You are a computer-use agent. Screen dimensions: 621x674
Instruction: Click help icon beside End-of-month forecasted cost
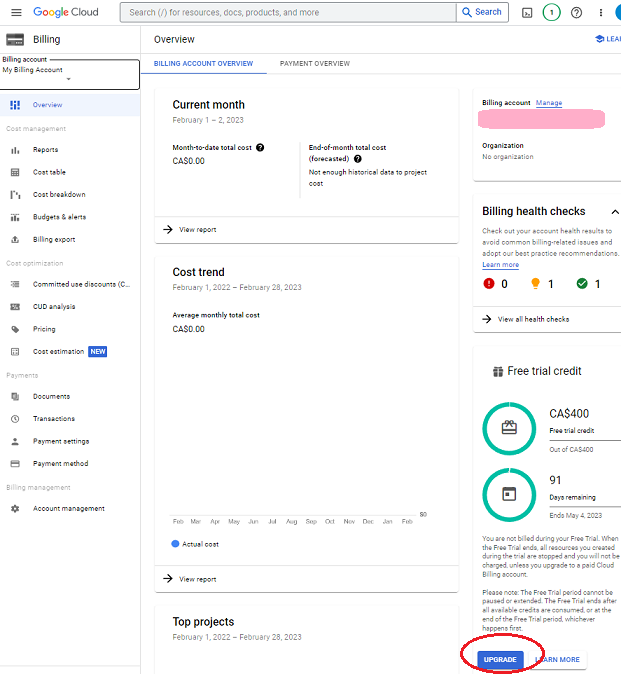pyautogui.click(x=357, y=158)
